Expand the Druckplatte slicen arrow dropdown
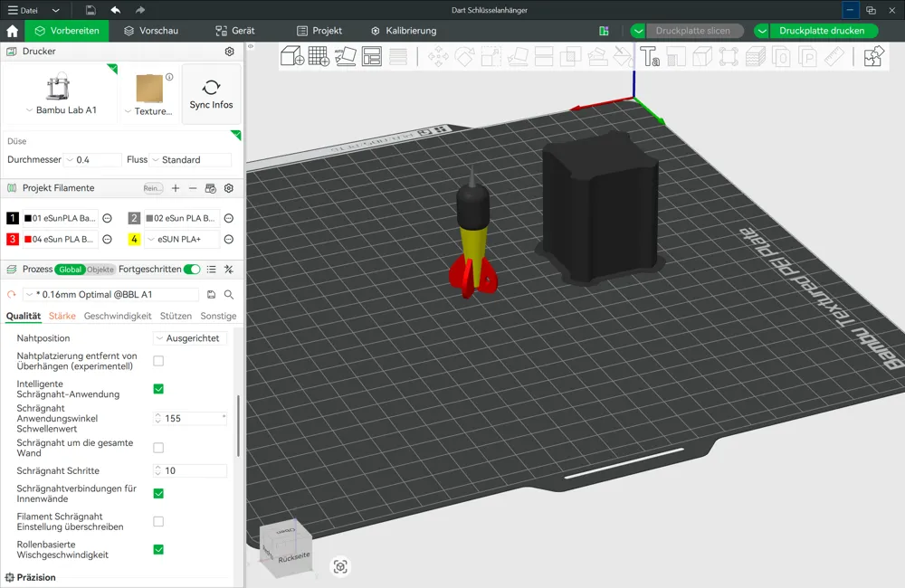Screen dimensions: 905x588 638,31
